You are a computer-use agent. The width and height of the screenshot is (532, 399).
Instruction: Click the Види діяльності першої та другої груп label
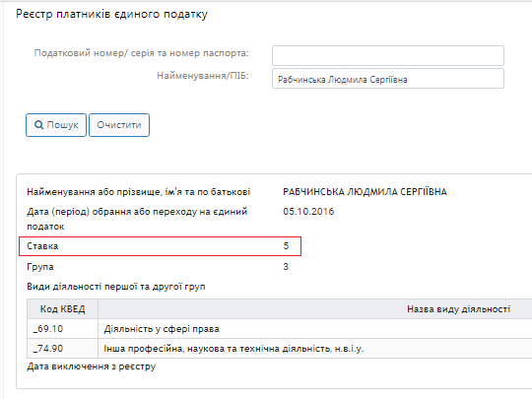click(x=116, y=287)
